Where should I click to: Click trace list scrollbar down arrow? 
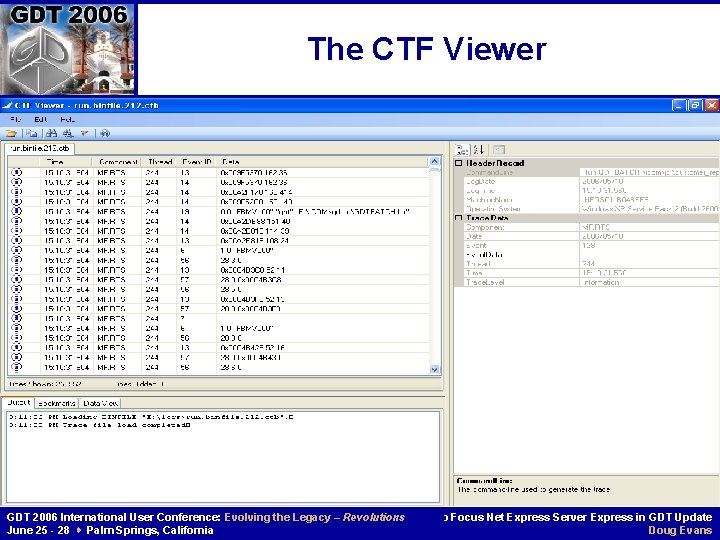click(434, 369)
